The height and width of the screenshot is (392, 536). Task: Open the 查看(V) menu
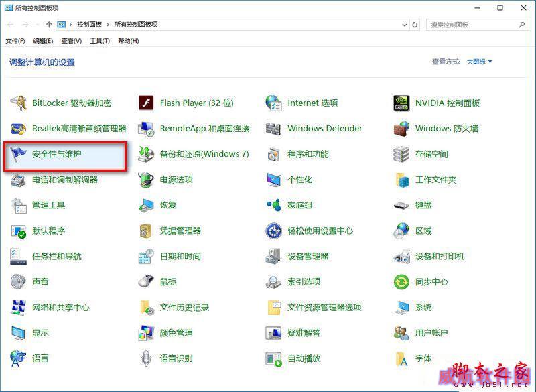pos(72,41)
